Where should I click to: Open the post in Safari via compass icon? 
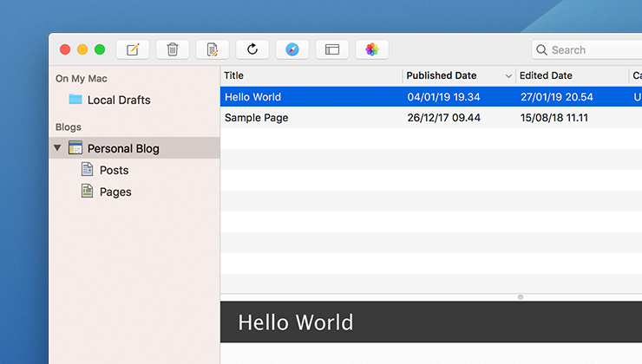292,49
